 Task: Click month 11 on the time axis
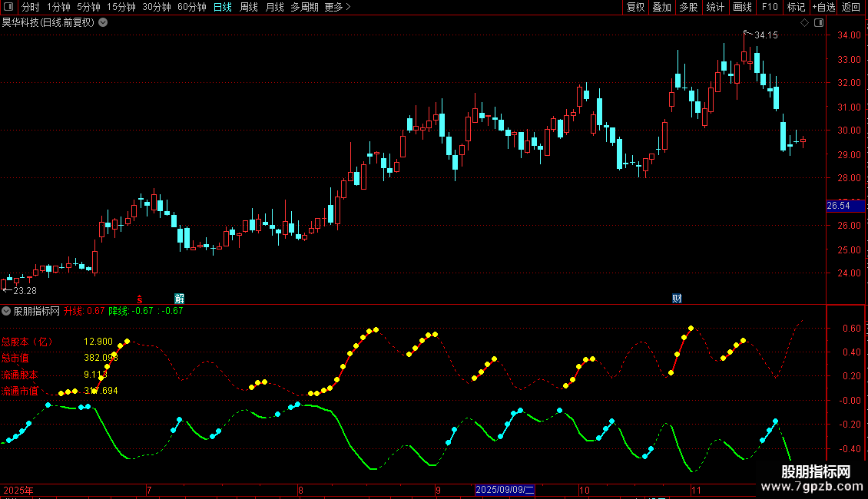tap(697, 491)
